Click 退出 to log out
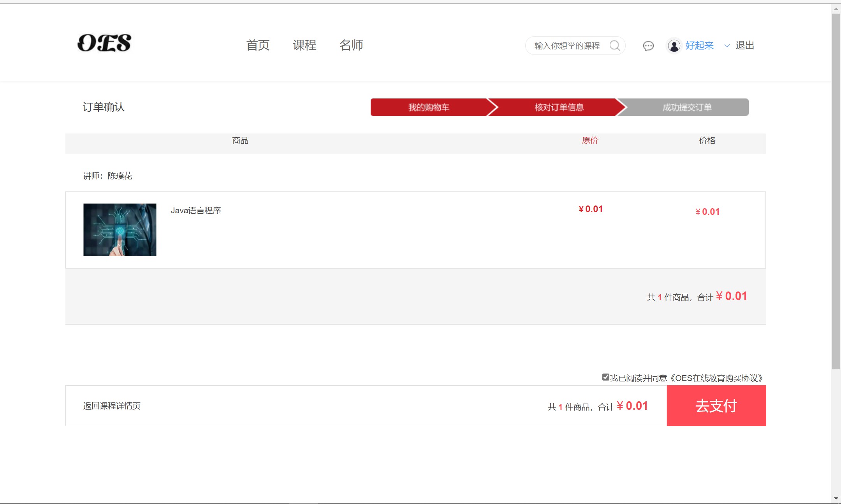841x504 pixels. [x=744, y=46]
